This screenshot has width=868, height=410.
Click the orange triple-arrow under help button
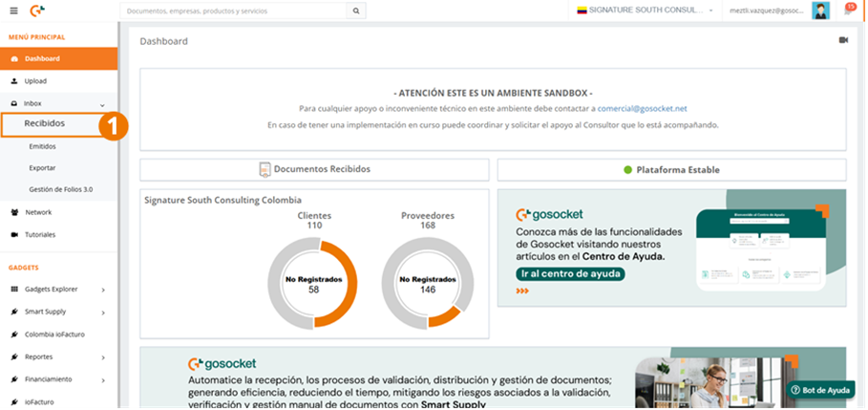(522, 291)
